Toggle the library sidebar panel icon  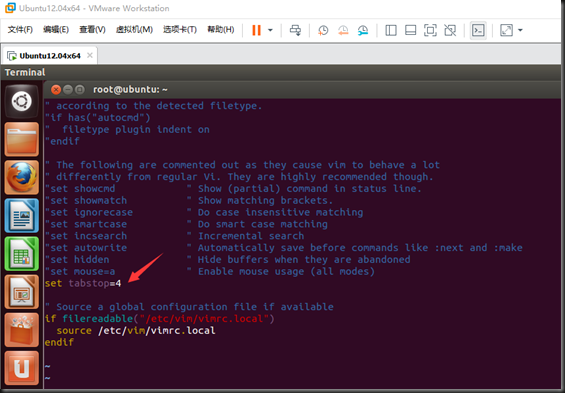tap(391, 30)
